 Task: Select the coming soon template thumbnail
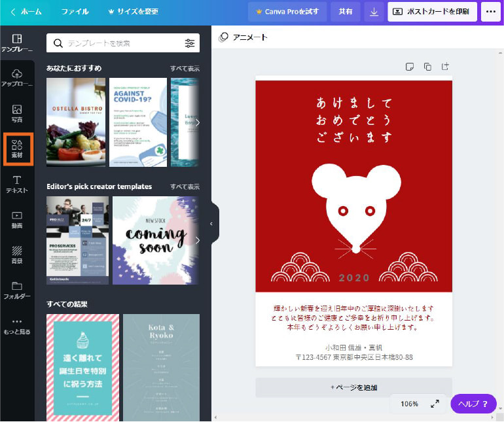(x=156, y=240)
